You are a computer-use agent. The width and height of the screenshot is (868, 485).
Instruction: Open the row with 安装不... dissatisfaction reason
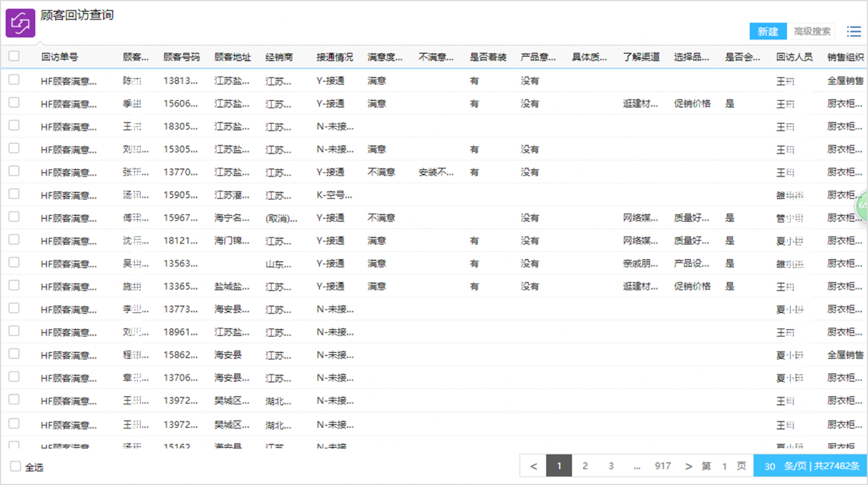[x=436, y=172]
